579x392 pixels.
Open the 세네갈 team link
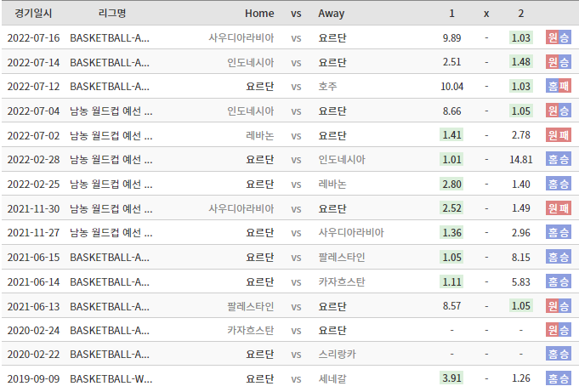(x=332, y=378)
